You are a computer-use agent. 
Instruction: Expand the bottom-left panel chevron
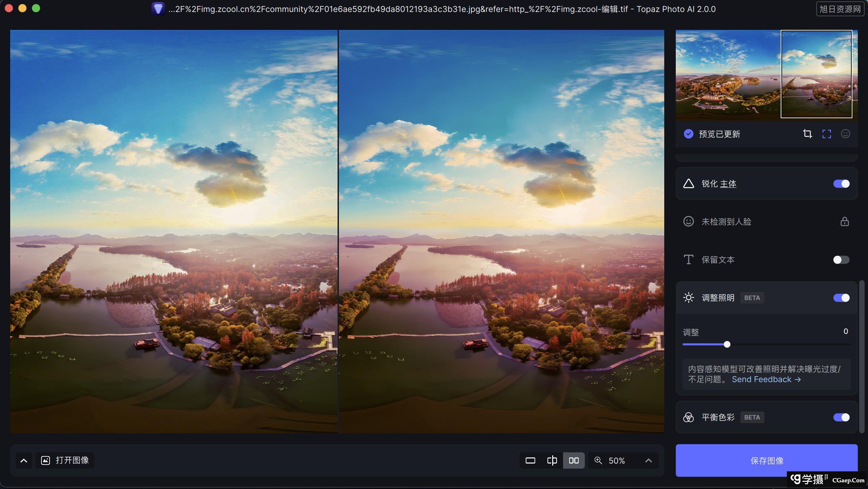(x=24, y=460)
